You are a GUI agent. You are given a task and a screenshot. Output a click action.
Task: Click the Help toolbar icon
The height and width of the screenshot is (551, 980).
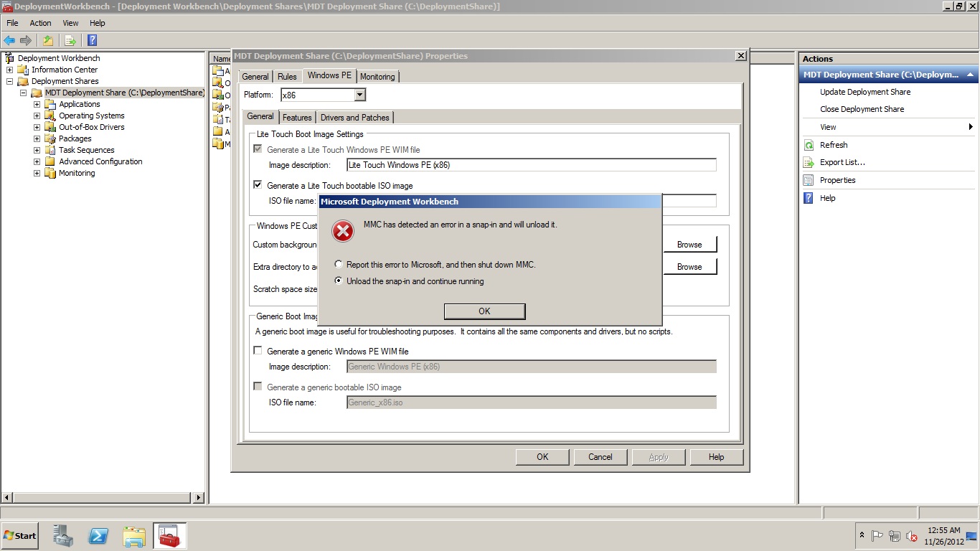point(92,40)
